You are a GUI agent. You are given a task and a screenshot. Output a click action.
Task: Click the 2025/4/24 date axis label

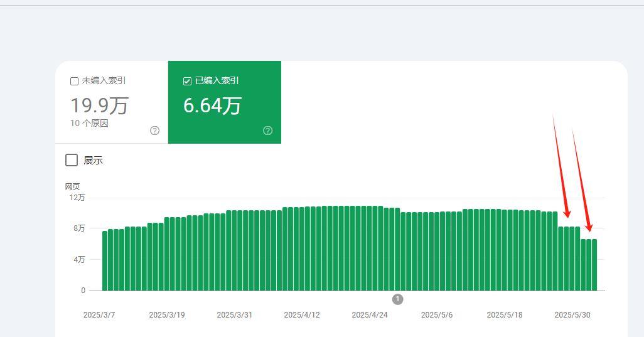click(370, 315)
